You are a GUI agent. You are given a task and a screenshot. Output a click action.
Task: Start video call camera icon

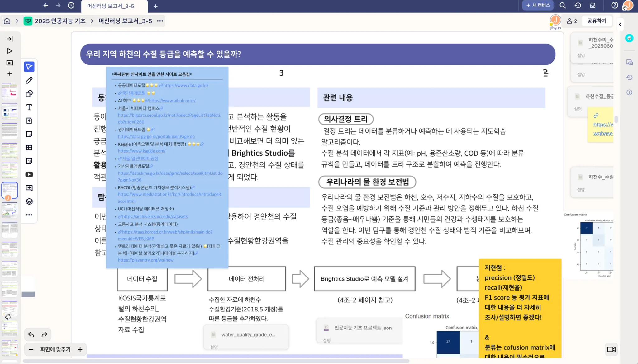[x=611, y=349]
